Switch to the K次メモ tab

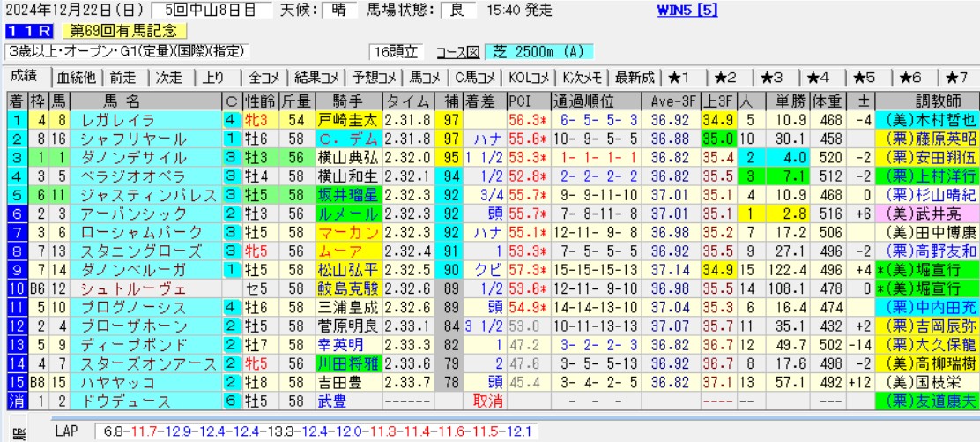coord(583,77)
